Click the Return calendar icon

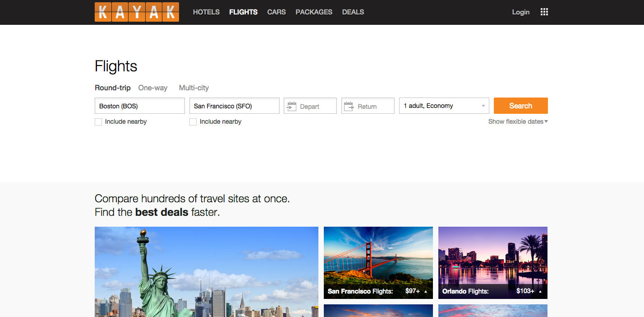click(x=349, y=106)
